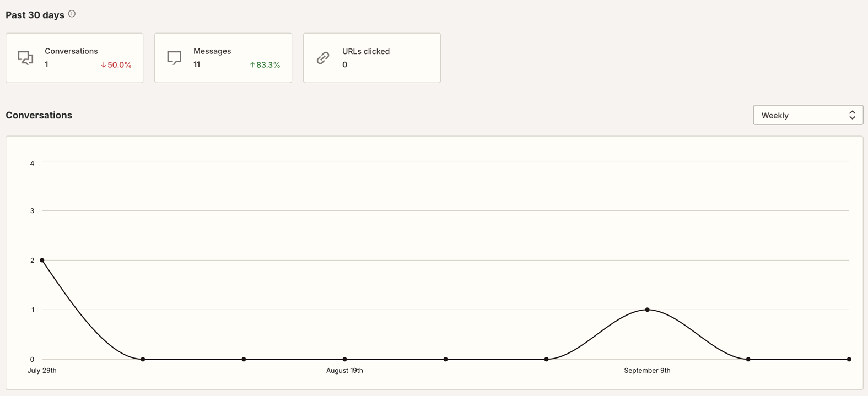The image size is (868, 396).
Task: Click the September 9th x-axis label
Action: tap(647, 371)
